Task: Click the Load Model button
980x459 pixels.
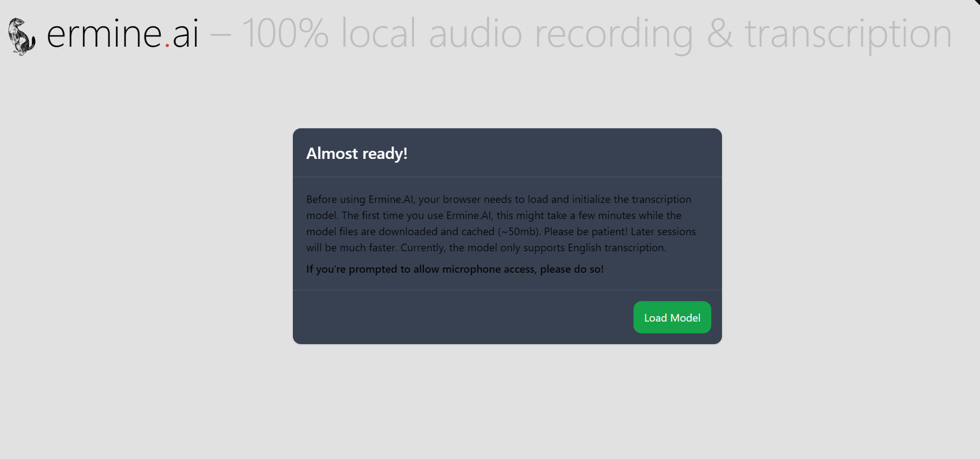Action: (672, 317)
